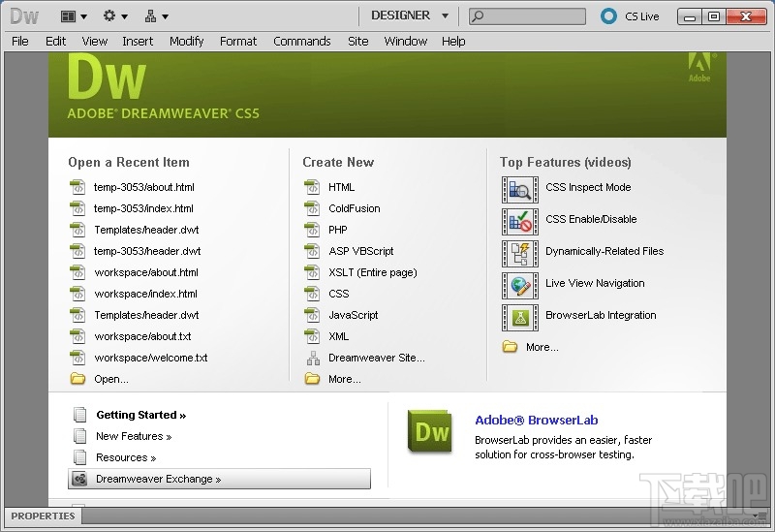Open recent item temp-3053/header.dwt
Image resolution: width=775 pixels, height=532 pixels.
(147, 251)
